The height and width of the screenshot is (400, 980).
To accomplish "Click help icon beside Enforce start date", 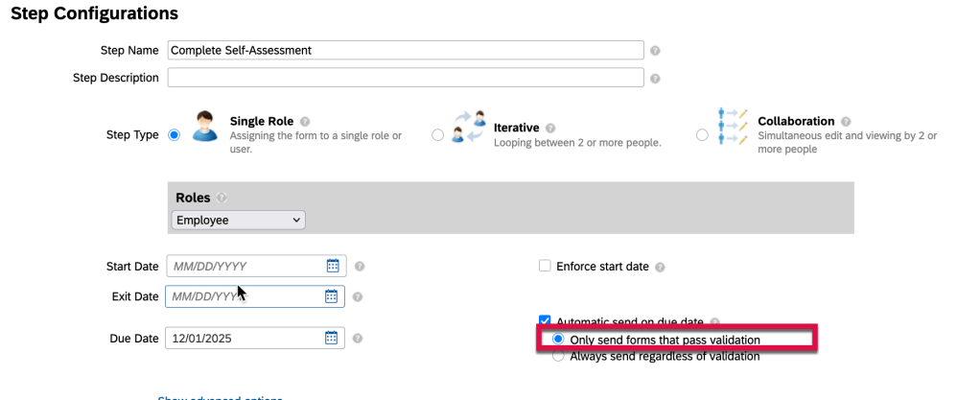I will [660, 267].
